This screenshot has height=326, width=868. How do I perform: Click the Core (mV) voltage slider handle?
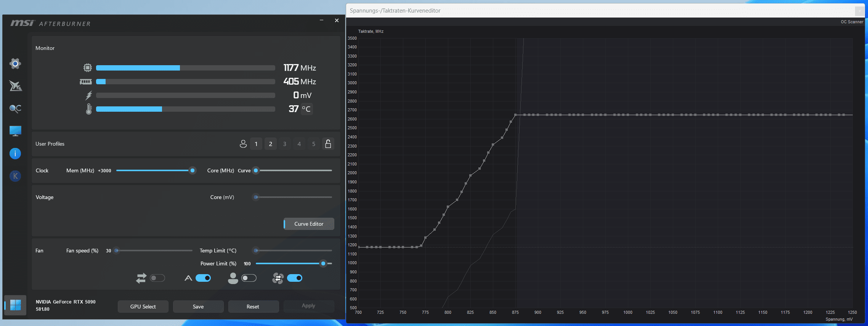point(256,197)
